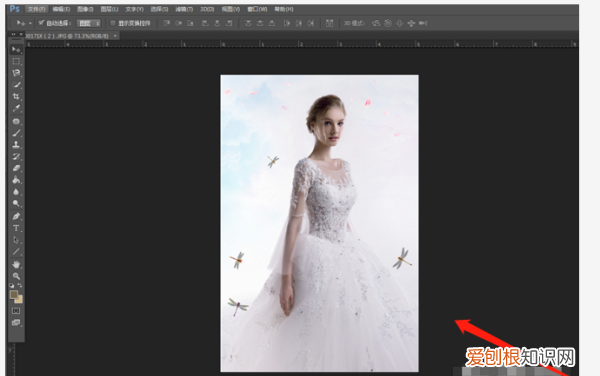600x376 pixels.
Task: Toggle the 自动选择 checkbox
Action: point(41,23)
